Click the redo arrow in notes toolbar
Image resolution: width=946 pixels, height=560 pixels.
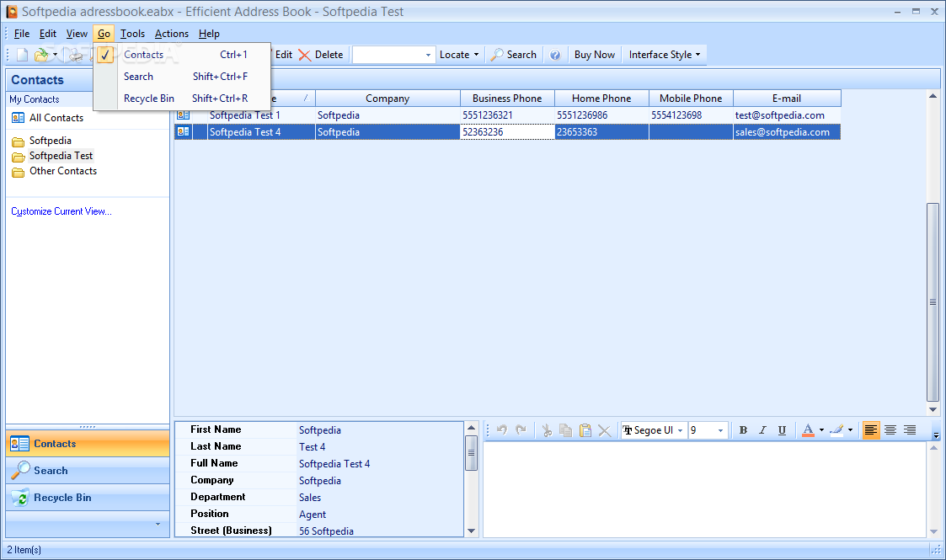521,429
